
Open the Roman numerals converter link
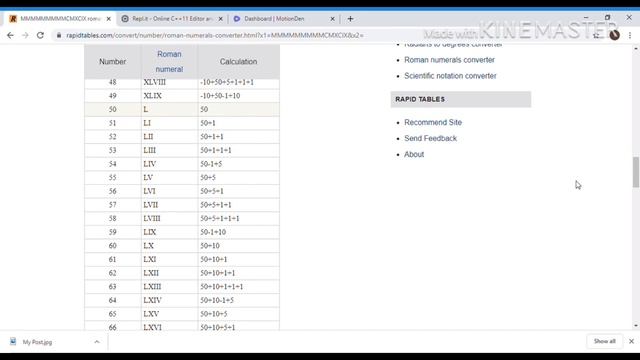point(449,60)
